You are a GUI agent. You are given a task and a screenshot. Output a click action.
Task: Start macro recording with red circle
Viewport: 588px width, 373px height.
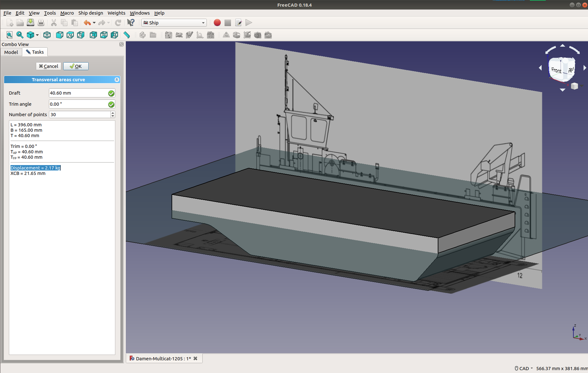click(x=217, y=23)
